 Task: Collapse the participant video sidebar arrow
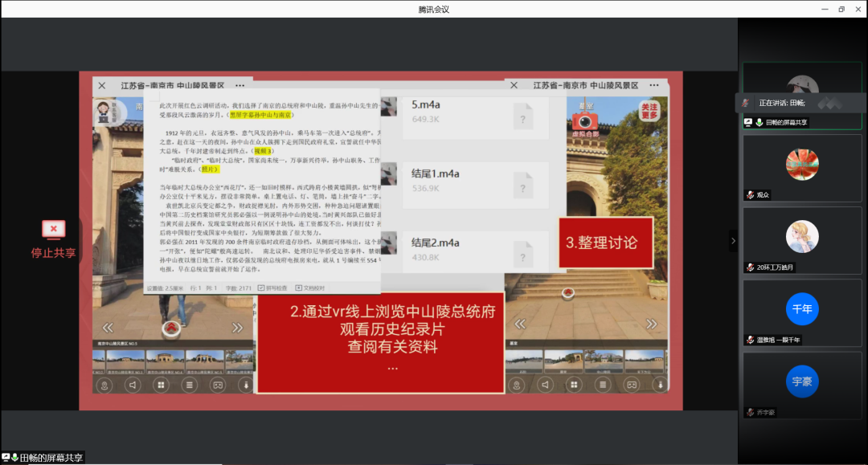click(x=732, y=240)
